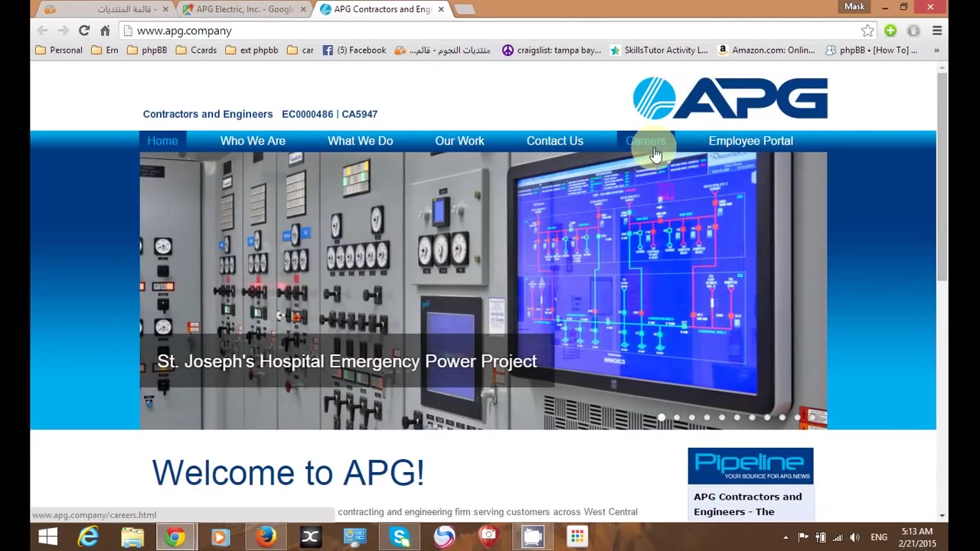This screenshot has height=551, width=980.
Task: Open the Chrome hamburger menu
Action: [x=937, y=31]
